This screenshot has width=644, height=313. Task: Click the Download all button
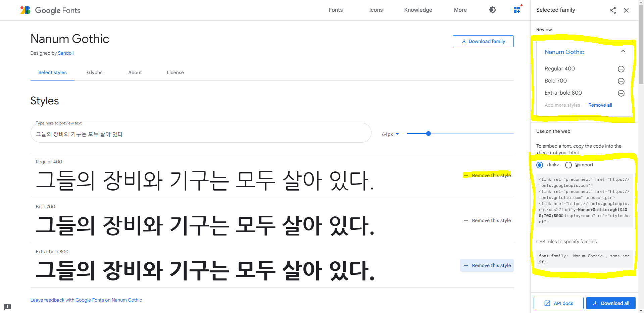[x=611, y=303]
